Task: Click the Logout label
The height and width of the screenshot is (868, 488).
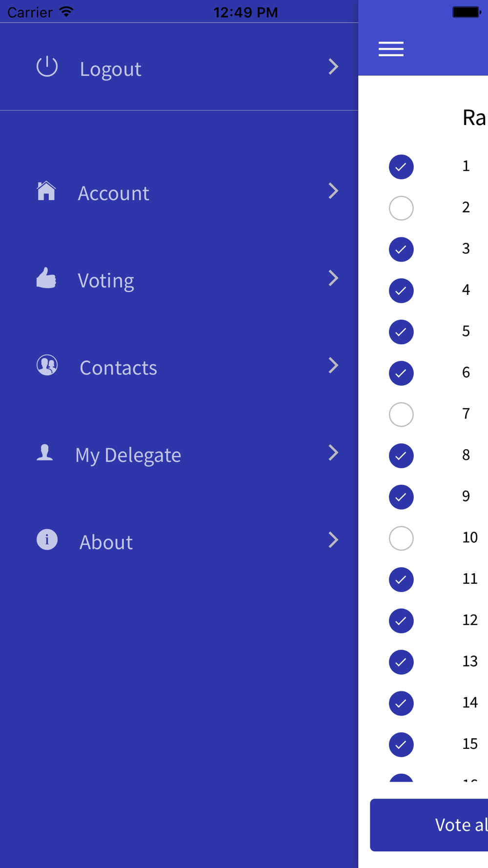Action: click(111, 69)
